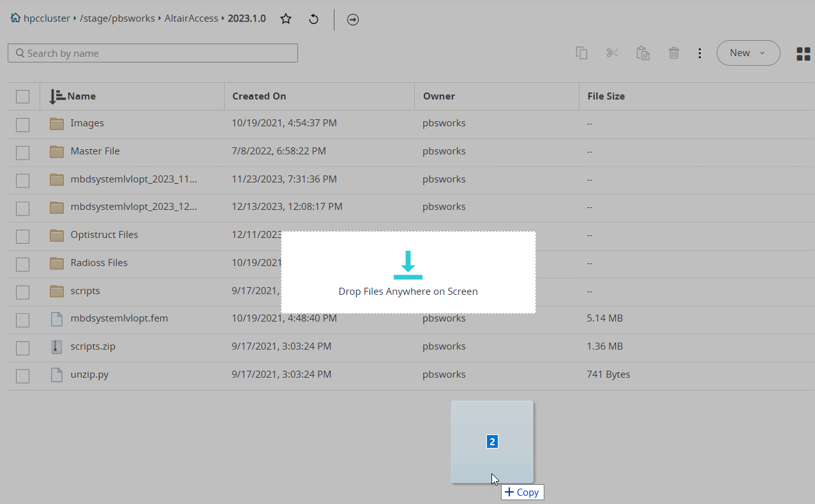Sort by the Created On column header
815x504 pixels.
[259, 96]
